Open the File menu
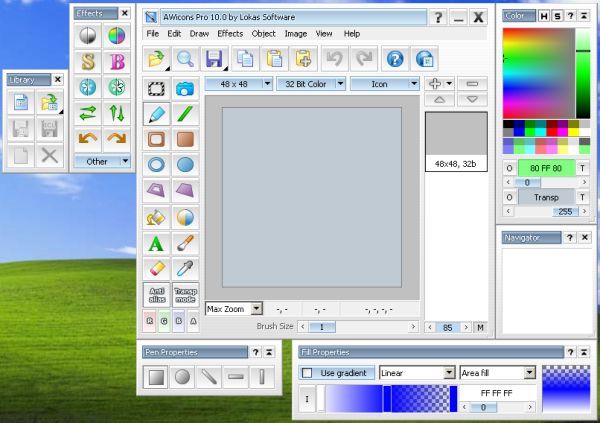Image resolution: width=600 pixels, height=423 pixels. (x=152, y=34)
